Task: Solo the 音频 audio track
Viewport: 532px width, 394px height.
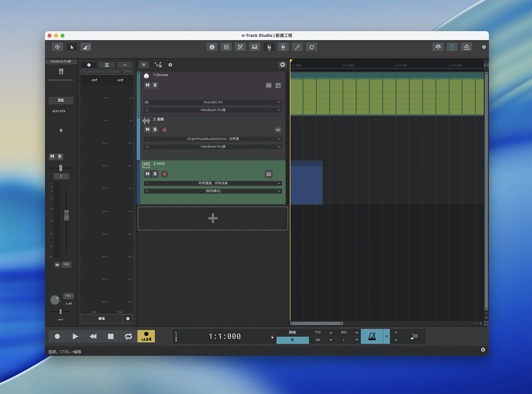Action: tap(155, 130)
